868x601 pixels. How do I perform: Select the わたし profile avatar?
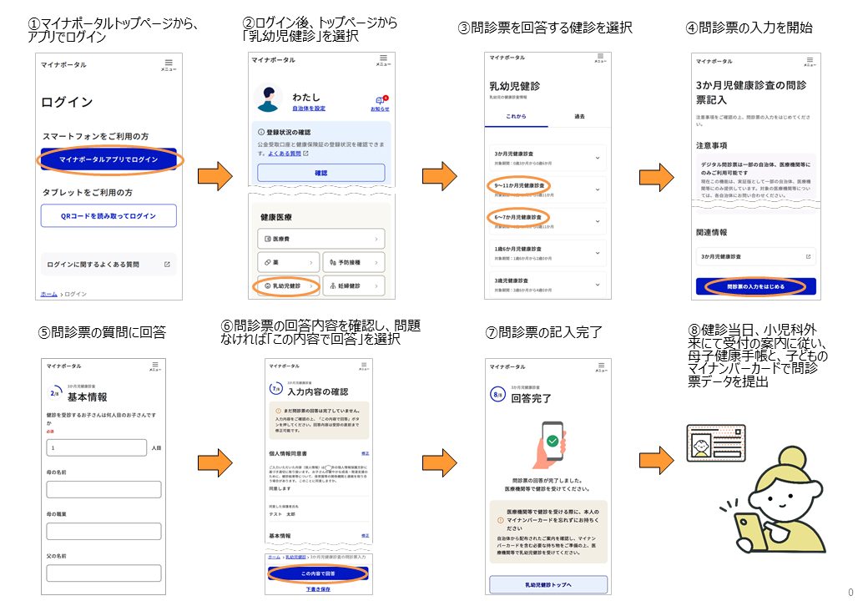coord(269,98)
